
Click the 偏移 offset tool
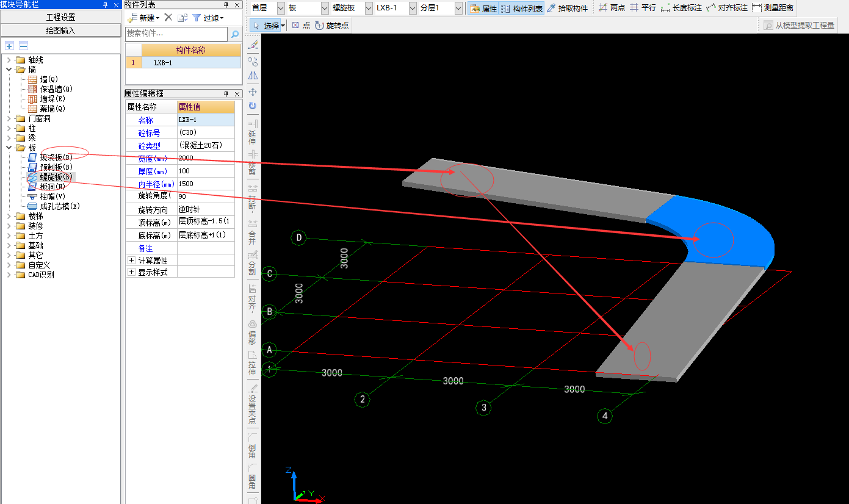pos(253,333)
